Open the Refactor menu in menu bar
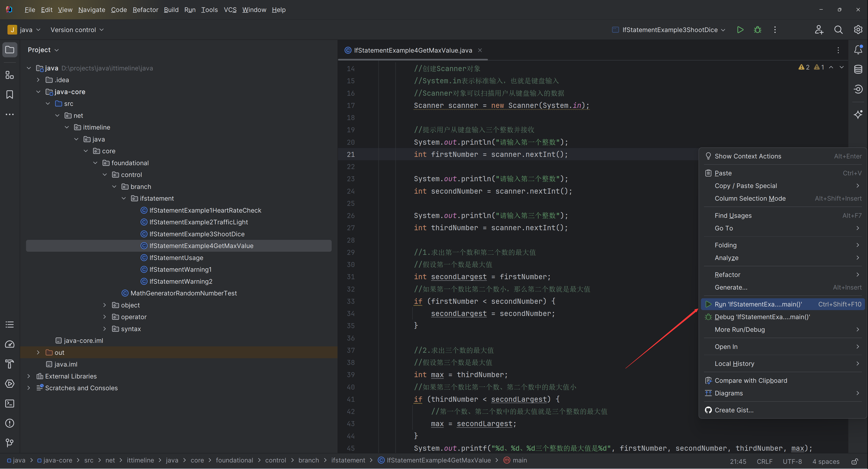The height and width of the screenshot is (469, 868). click(x=145, y=10)
